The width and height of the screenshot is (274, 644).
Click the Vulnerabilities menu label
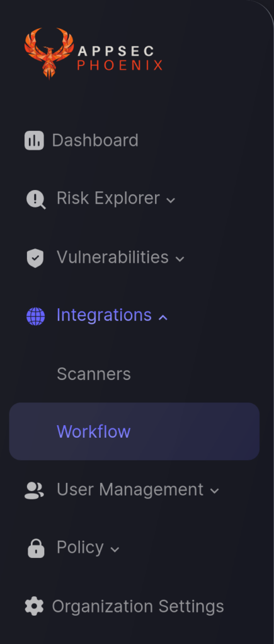pos(113,257)
